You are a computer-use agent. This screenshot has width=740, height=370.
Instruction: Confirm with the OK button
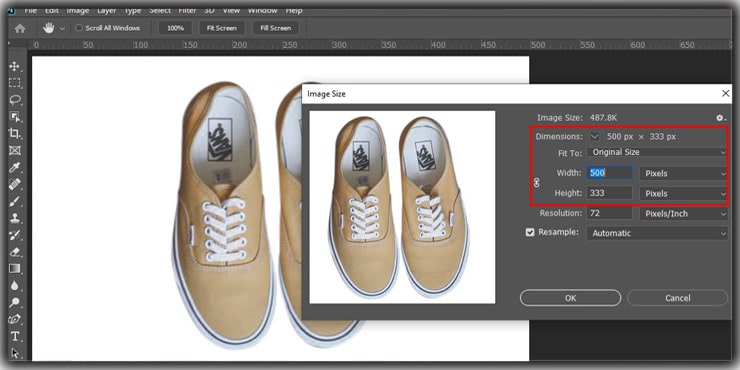tap(571, 298)
